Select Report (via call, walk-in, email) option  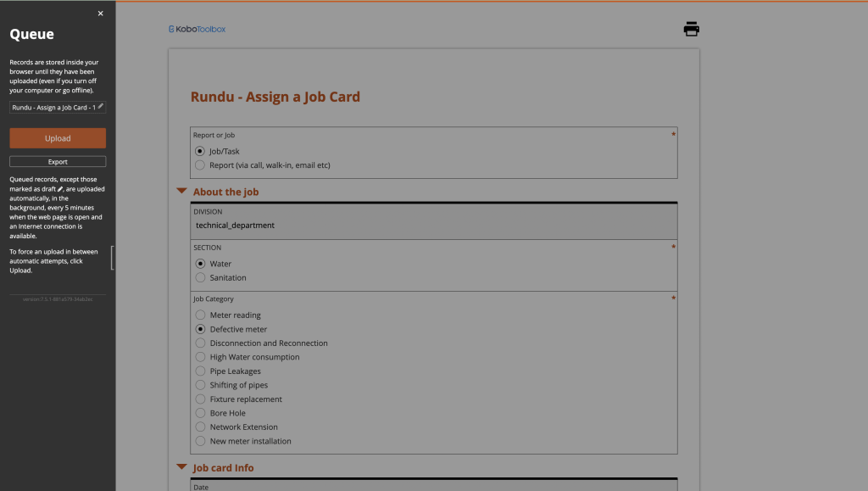pos(201,165)
